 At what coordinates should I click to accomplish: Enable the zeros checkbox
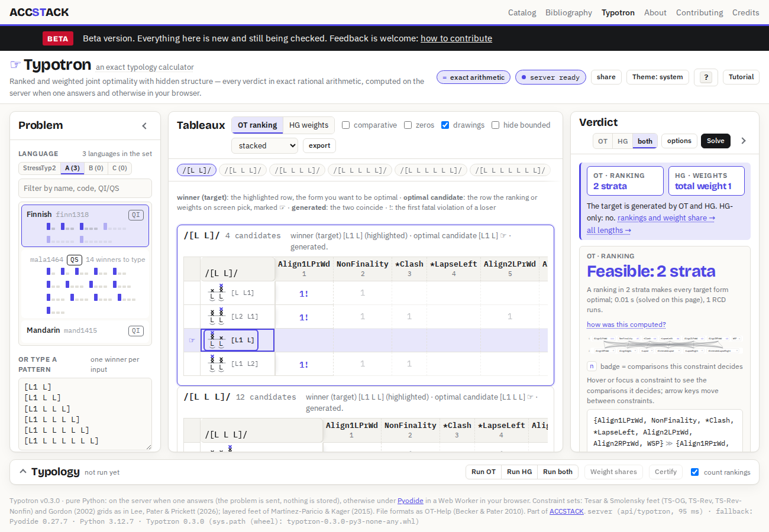(x=408, y=125)
